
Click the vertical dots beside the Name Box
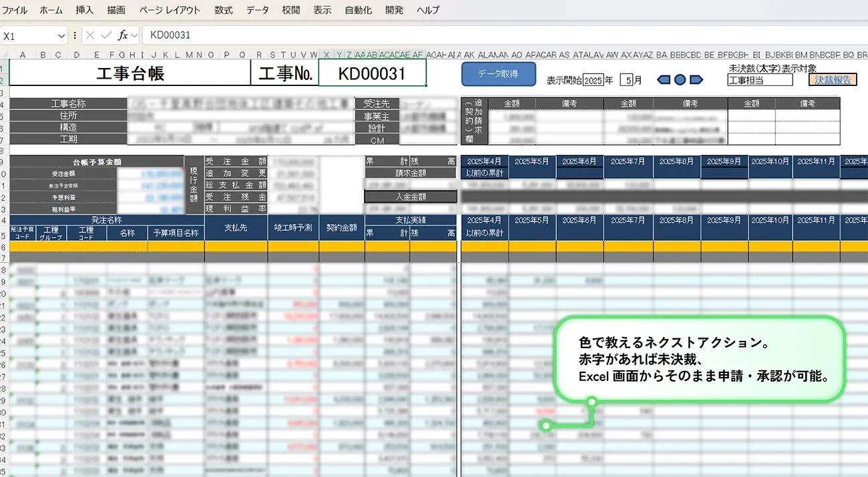pos(75,35)
